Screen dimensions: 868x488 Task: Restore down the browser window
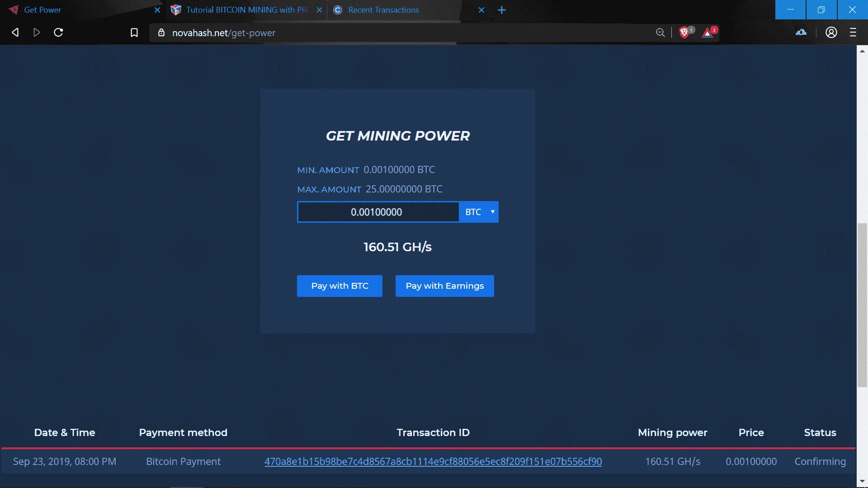tap(821, 9)
